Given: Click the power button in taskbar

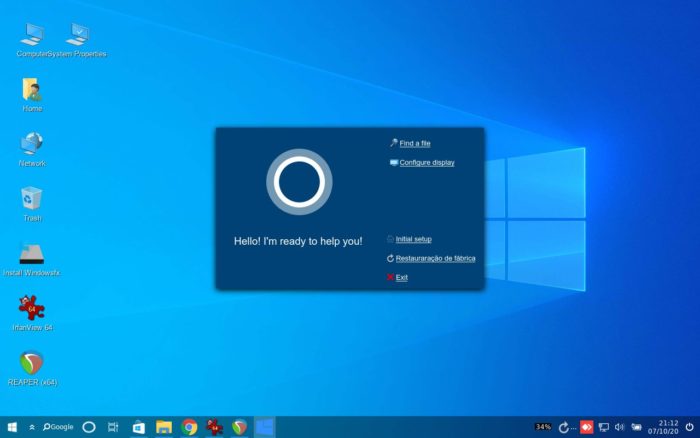Looking at the screenshot, I should pos(689,427).
